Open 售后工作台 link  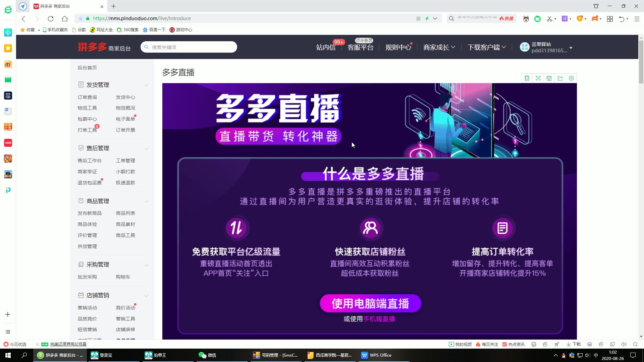90,161
